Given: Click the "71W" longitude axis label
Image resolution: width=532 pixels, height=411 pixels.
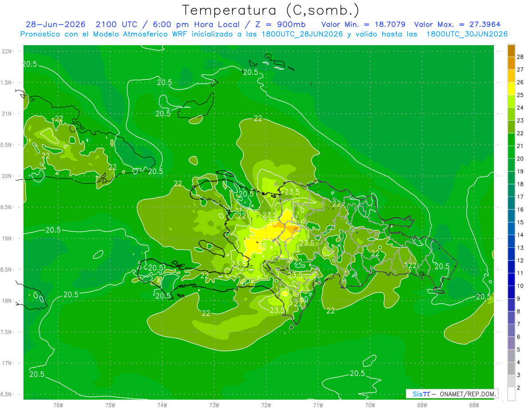Looking at the screenshot, I should click(x=318, y=405).
